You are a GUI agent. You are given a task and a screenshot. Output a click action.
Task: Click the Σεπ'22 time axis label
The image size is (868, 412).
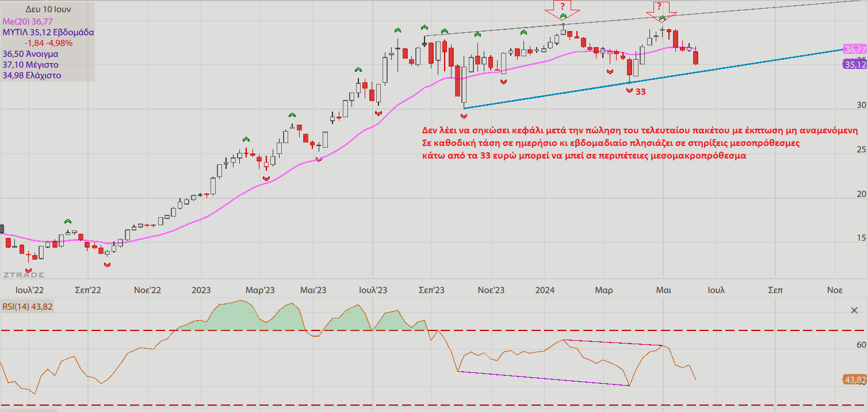88,290
